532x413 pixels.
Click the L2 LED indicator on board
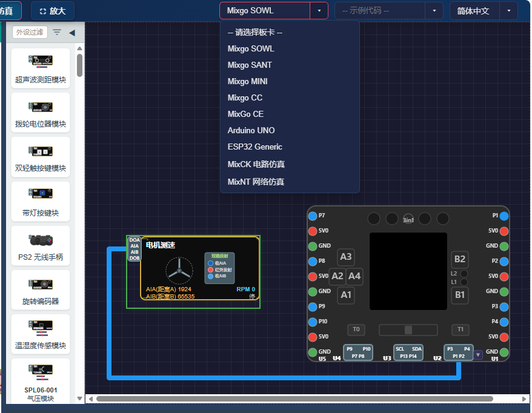[x=464, y=273]
